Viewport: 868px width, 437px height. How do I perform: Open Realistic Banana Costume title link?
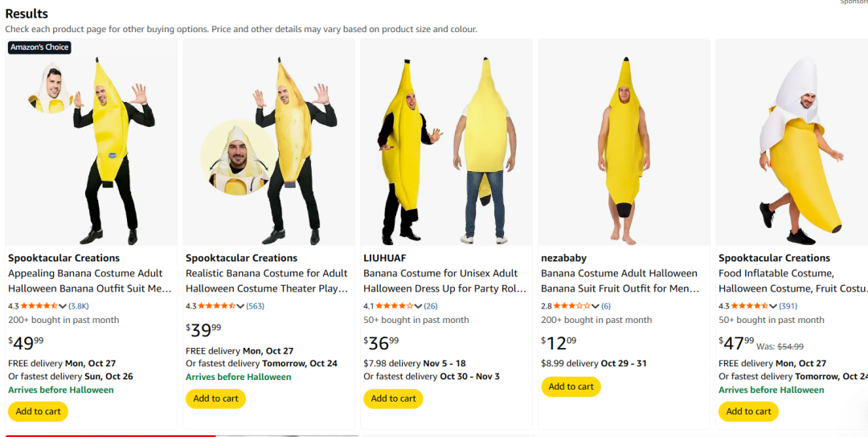pos(266,281)
